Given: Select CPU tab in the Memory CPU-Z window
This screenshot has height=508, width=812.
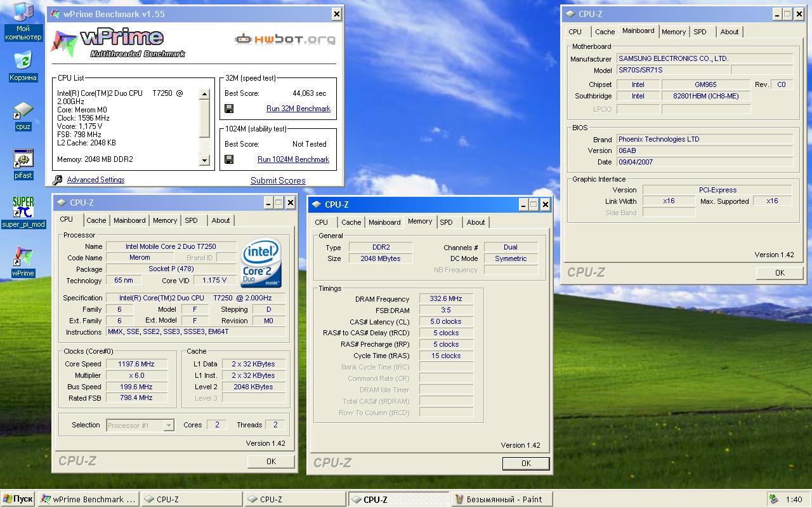Looking at the screenshot, I should point(322,222).
